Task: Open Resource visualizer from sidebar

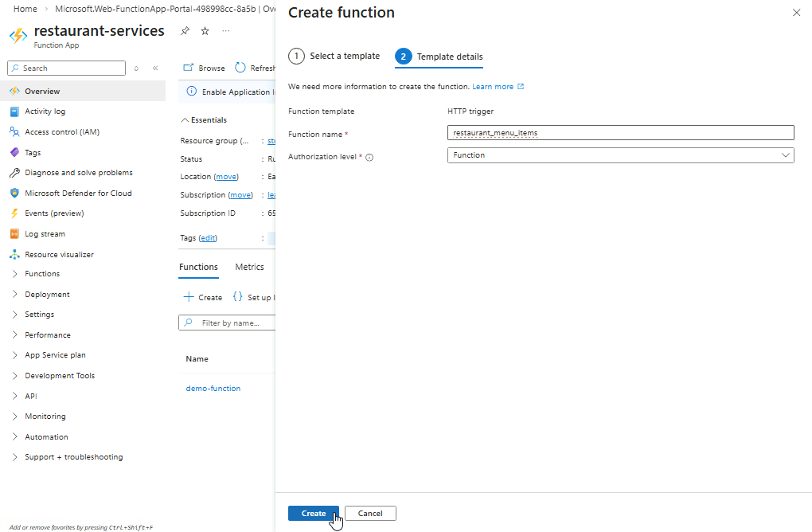Action: point(59,255)
